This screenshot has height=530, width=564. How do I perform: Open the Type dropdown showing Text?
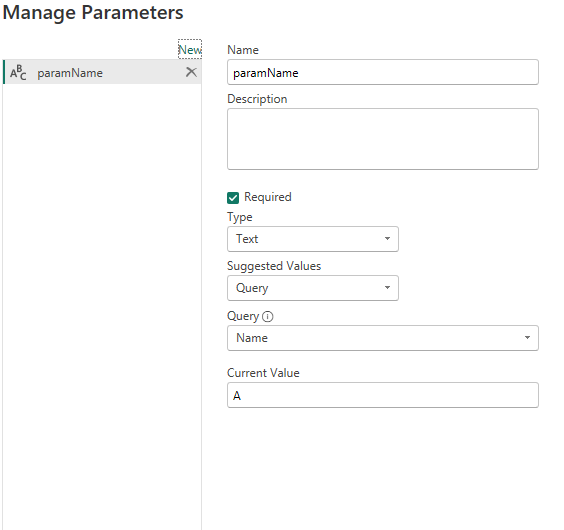[x=313, y=239]
